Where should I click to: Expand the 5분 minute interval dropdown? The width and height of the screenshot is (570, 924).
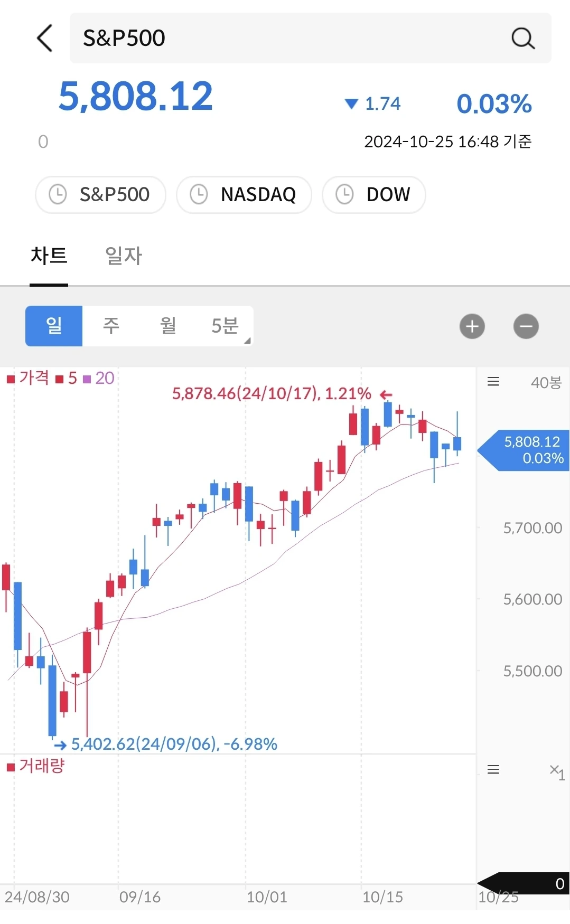[x=225, y=326]
